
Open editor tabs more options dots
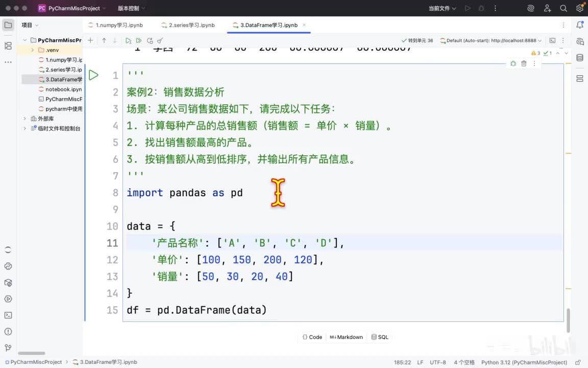click(563, 25)
